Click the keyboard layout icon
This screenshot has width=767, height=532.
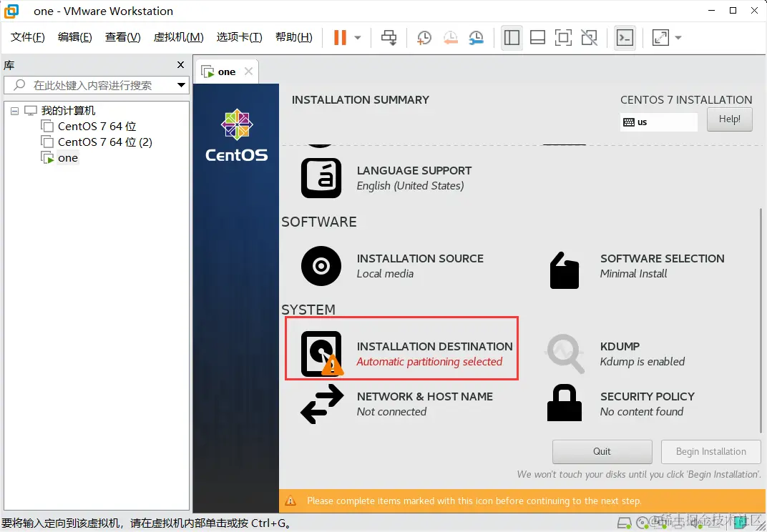pos(629,122)
